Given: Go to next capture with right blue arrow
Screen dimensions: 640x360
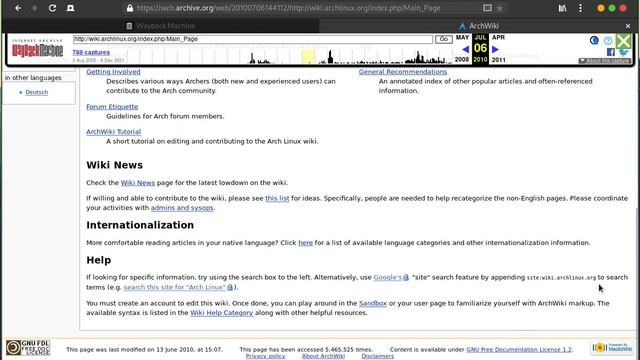Looking at the screenshot, I should pyautogui.click(x=495, y=49).
